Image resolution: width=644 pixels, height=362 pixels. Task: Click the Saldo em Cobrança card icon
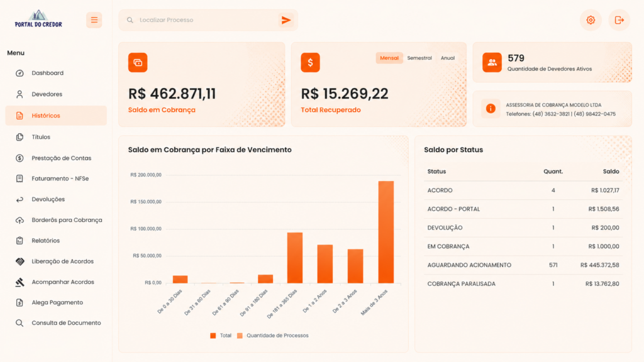point(138,62)
